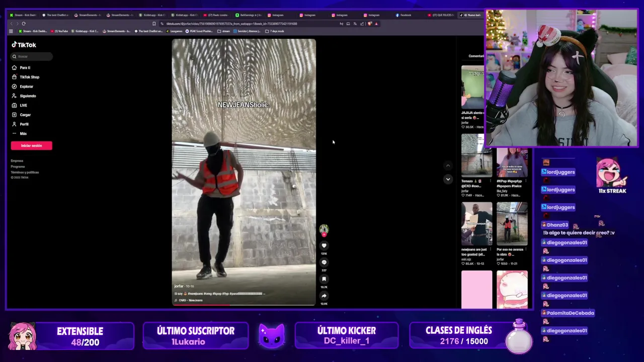
Task: Go to next video with down arrow
Action: 448,179
